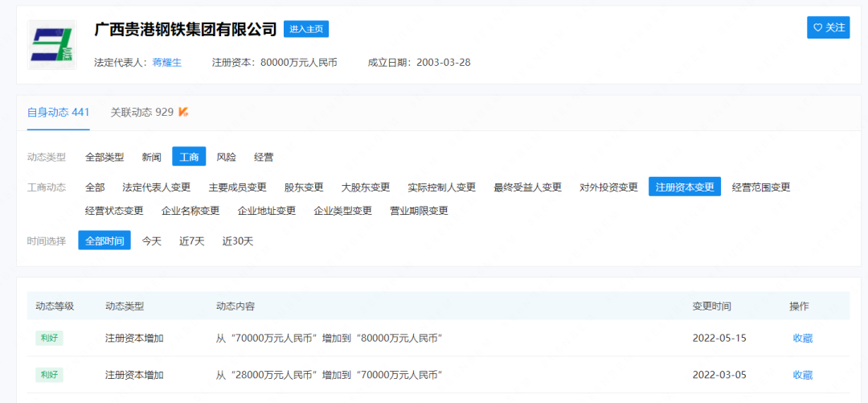Open legal representative 蒋耀生 link
868x403 pixels.
click(x=167, y=62)
